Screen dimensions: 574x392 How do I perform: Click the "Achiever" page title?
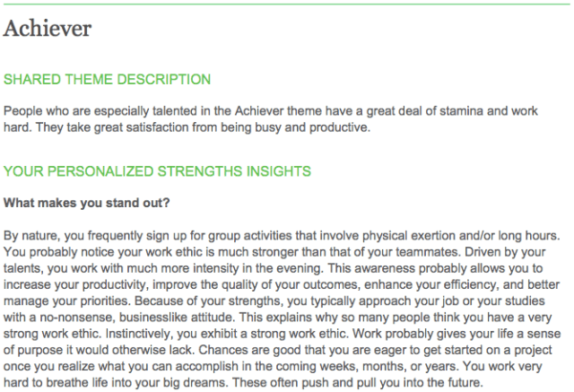pos(48,30)
